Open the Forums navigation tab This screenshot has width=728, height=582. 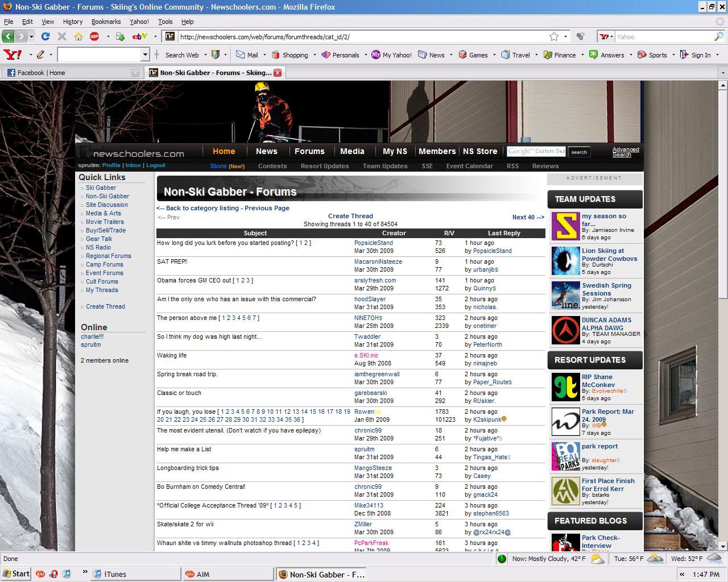[x=309, y=151]
